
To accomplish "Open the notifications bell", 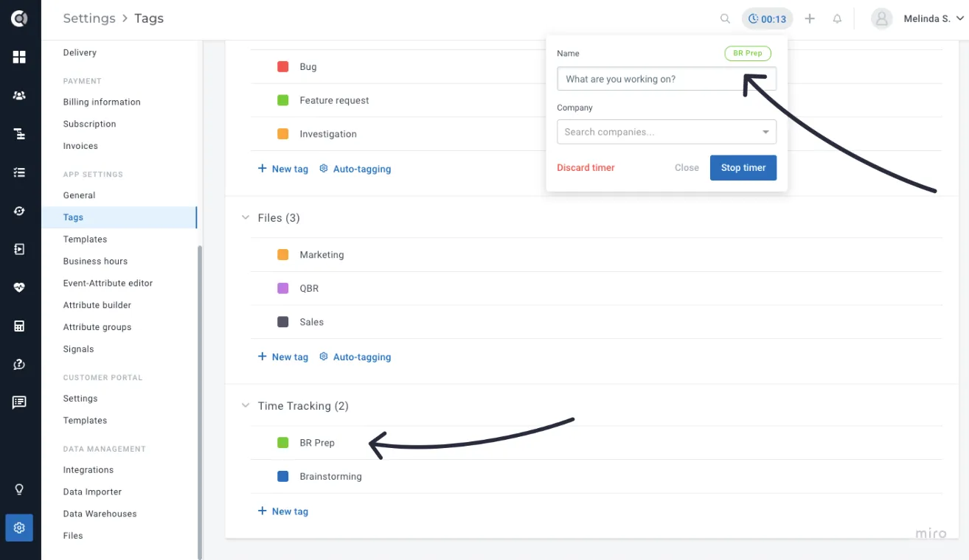I will [837, 19].
